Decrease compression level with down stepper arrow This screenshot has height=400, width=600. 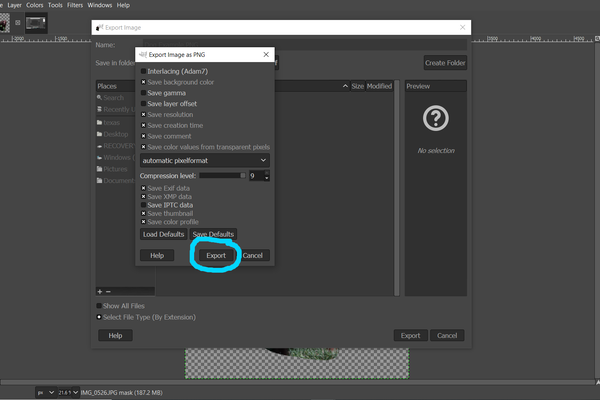pyautogui.click(x=267, y=178)
